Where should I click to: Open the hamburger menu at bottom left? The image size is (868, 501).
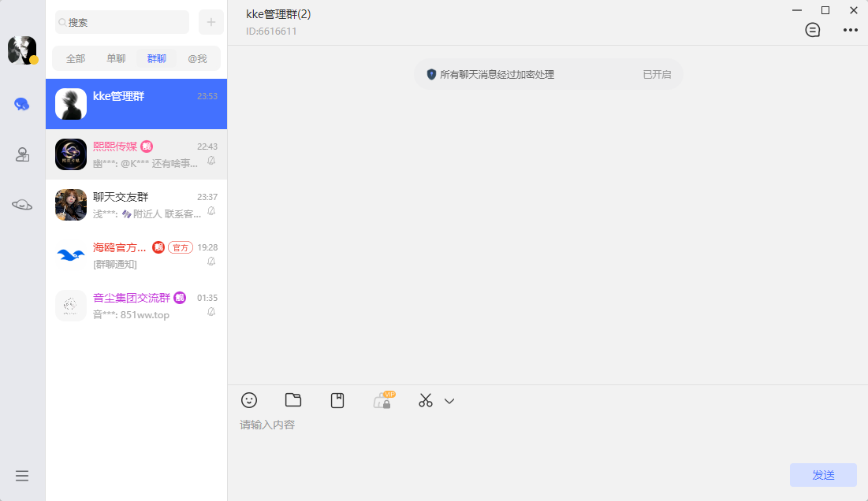click(22, 476)
